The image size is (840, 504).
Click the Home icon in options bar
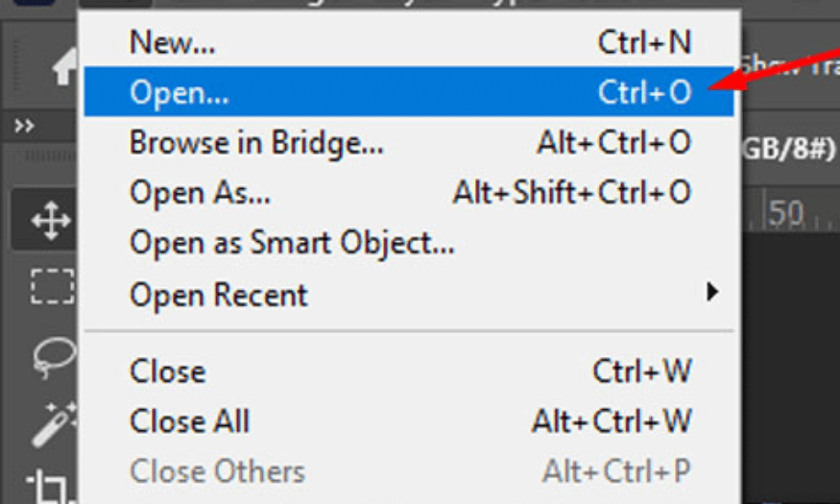click(x=65, y=66)
